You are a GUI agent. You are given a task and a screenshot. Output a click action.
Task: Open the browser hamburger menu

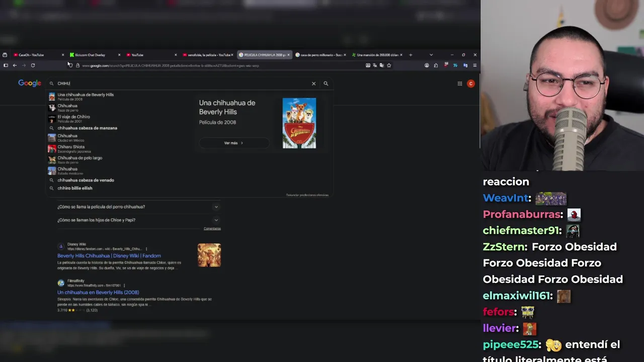pos(474,65)
